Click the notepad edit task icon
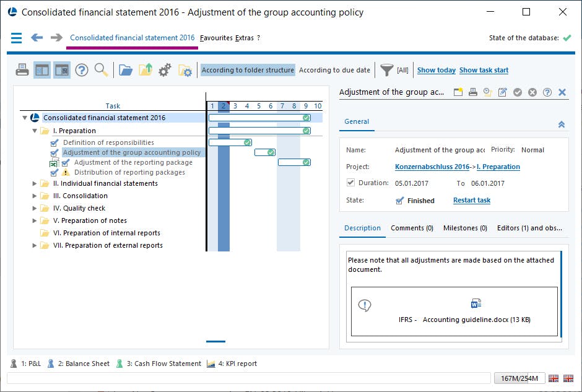 (503, 92)
